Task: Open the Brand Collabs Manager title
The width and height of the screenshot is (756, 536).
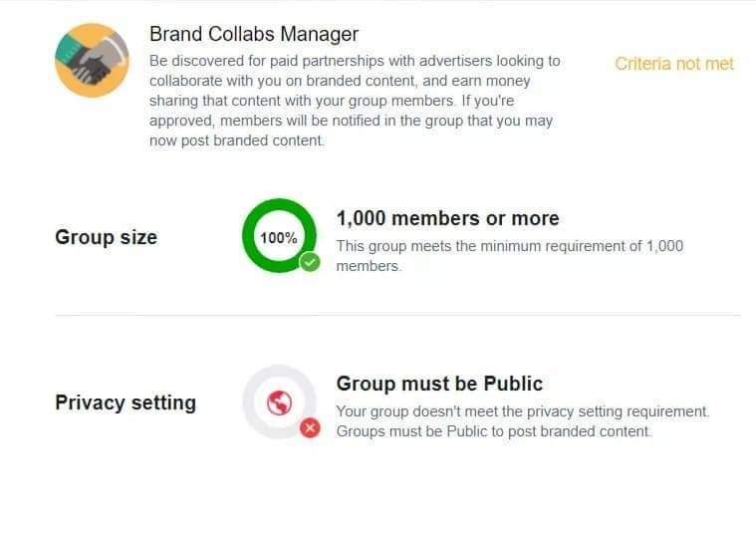Action: point(254,34)
